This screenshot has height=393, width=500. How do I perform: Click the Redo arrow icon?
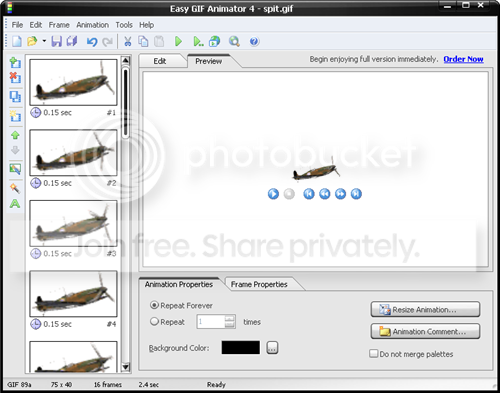pyautogui.click(x=107, y=42)
